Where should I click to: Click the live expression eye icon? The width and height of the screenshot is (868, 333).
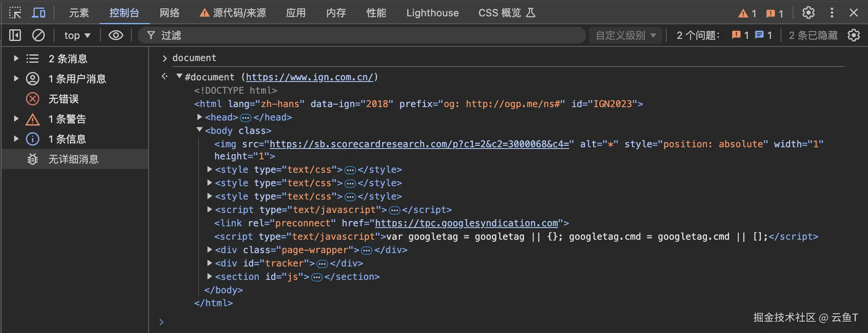tap(116, 36)
